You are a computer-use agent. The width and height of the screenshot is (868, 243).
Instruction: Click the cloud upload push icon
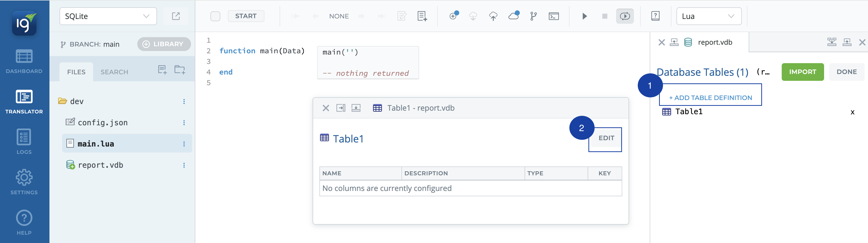(x=493, y=16)
